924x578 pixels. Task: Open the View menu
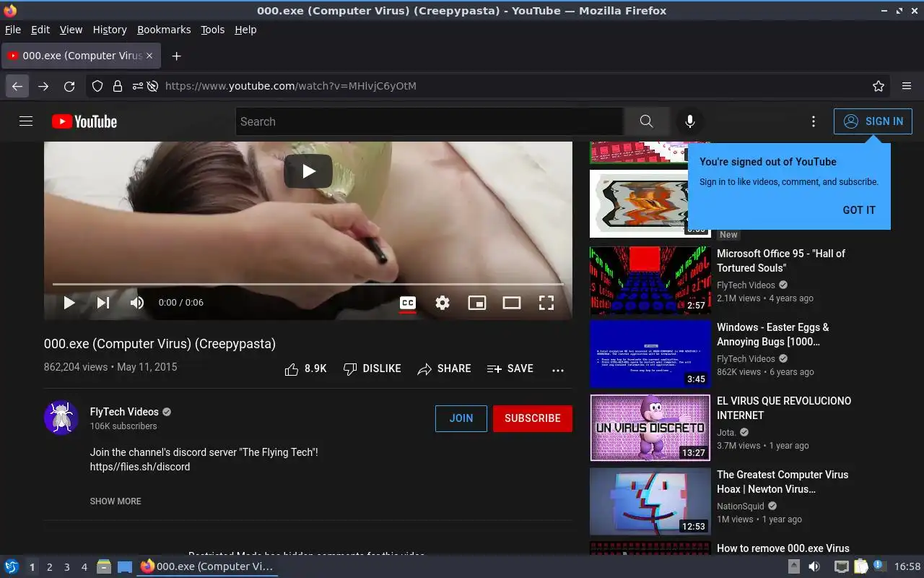[x=71, y=30]
